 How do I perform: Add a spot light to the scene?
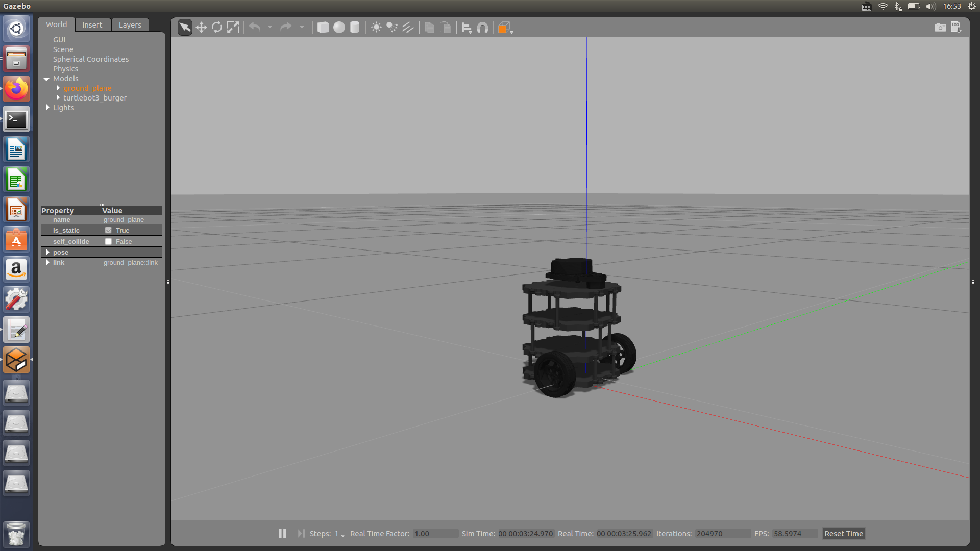pos(391,27)
